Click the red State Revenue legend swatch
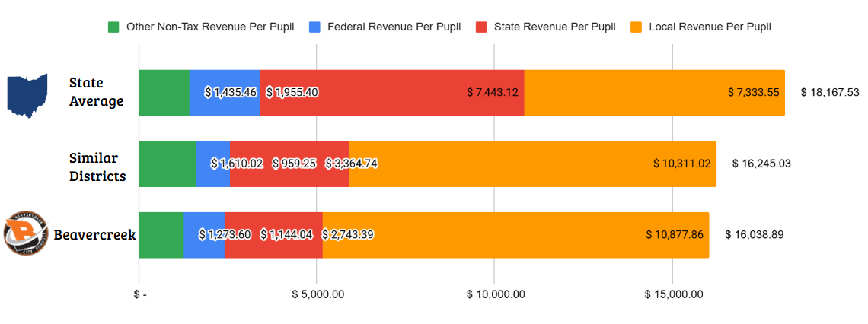This screenshot has height=324, width=868. [482, 27]
